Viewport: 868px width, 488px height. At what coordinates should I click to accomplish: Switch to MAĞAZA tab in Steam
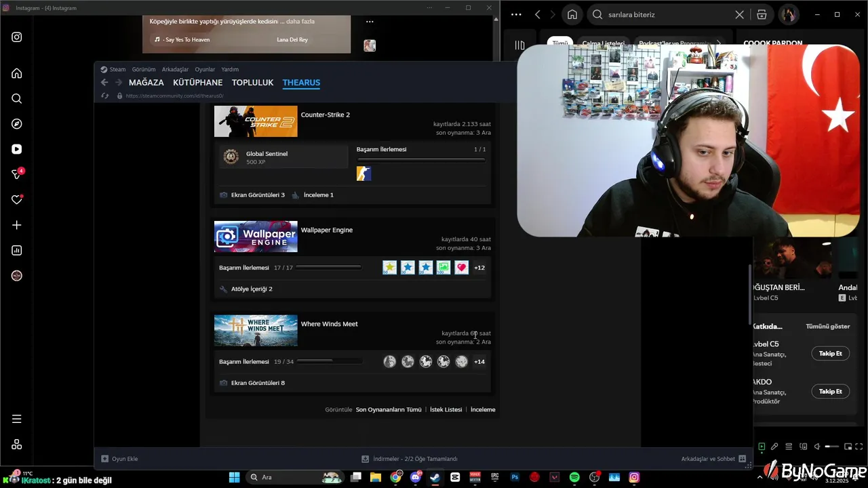pyautogui.click(x=146, y=83)
